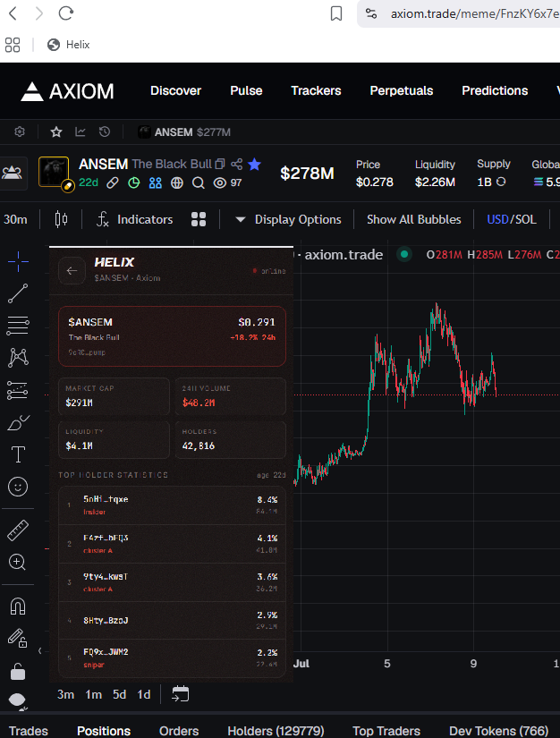The image size is (560, 738).
Task: Open the Trackers page
Action: [x=316, y=90]
